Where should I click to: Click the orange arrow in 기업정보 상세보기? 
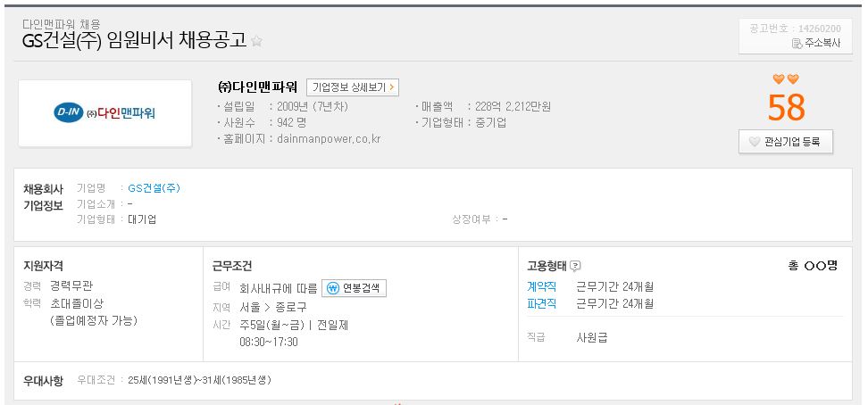coord(391,87)
